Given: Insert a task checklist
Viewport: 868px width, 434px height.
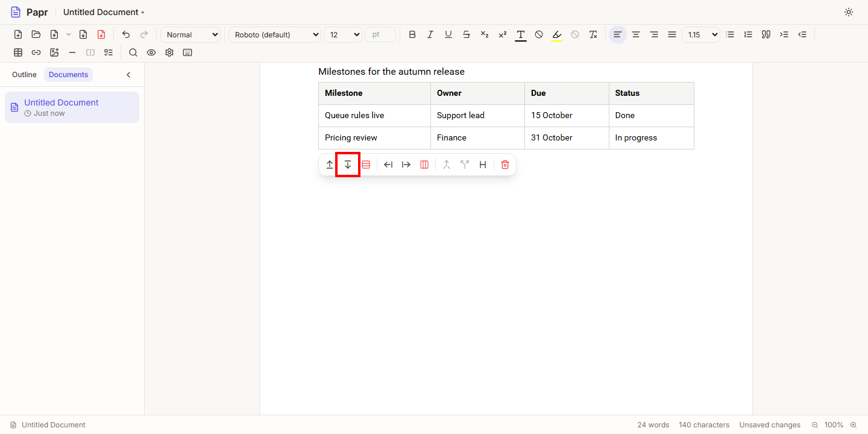Looking at the screenshot, I should point(108,52).
